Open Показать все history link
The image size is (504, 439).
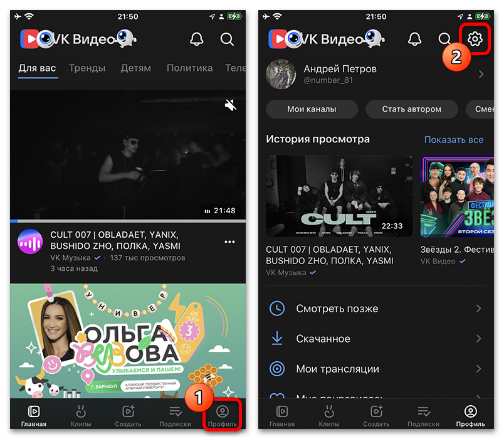(x=454, y=140)
